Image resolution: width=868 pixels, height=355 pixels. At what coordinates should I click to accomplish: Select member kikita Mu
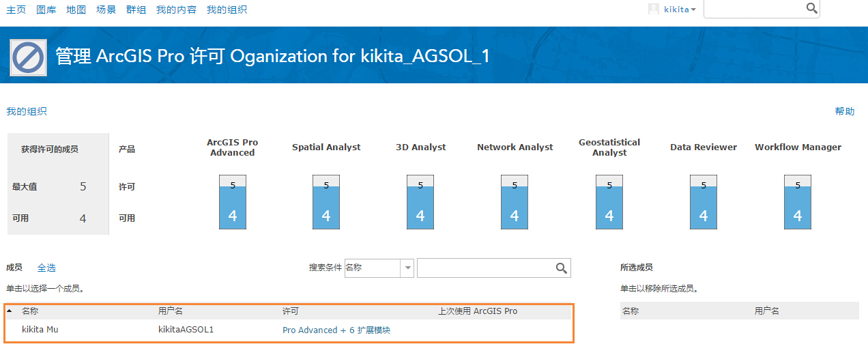point(40,330)
